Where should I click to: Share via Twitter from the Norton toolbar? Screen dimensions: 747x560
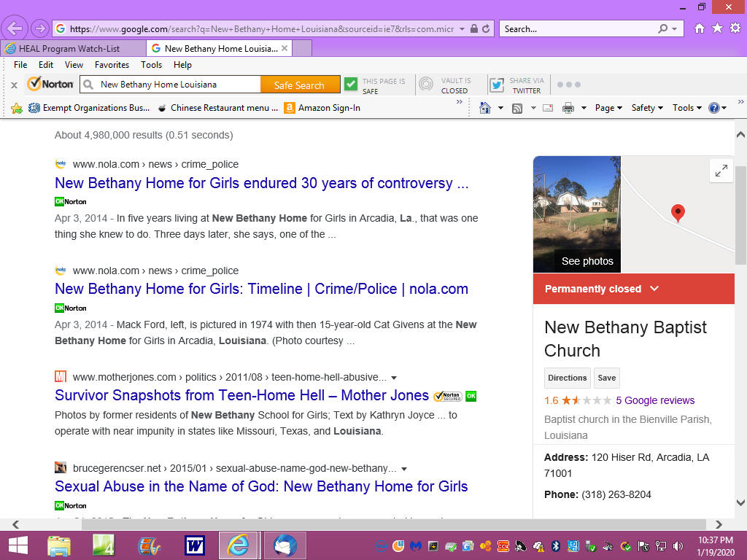click(x=497, y=85)
